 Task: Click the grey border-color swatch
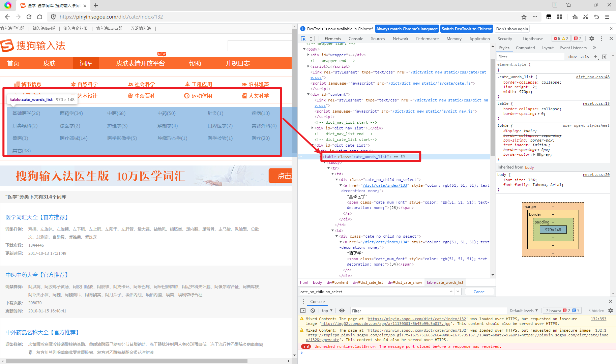coord(539,155)
